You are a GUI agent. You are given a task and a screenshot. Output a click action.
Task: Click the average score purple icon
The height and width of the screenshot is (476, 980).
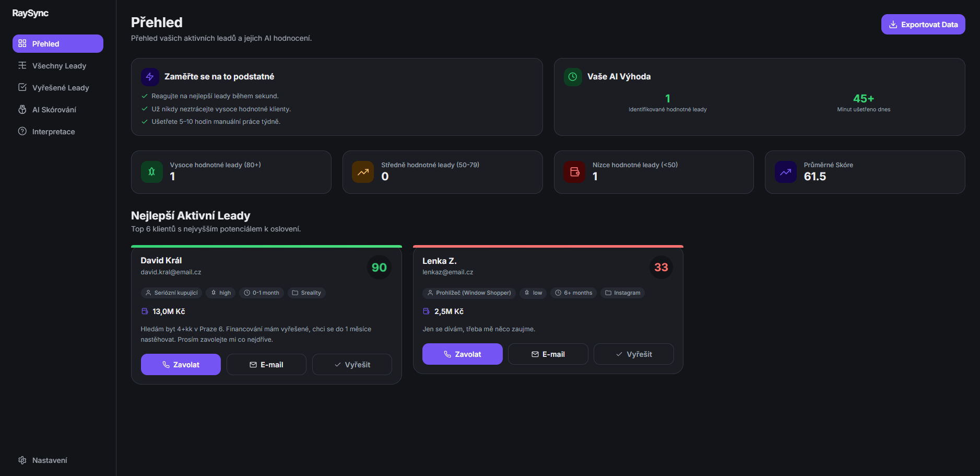(785, 172)
